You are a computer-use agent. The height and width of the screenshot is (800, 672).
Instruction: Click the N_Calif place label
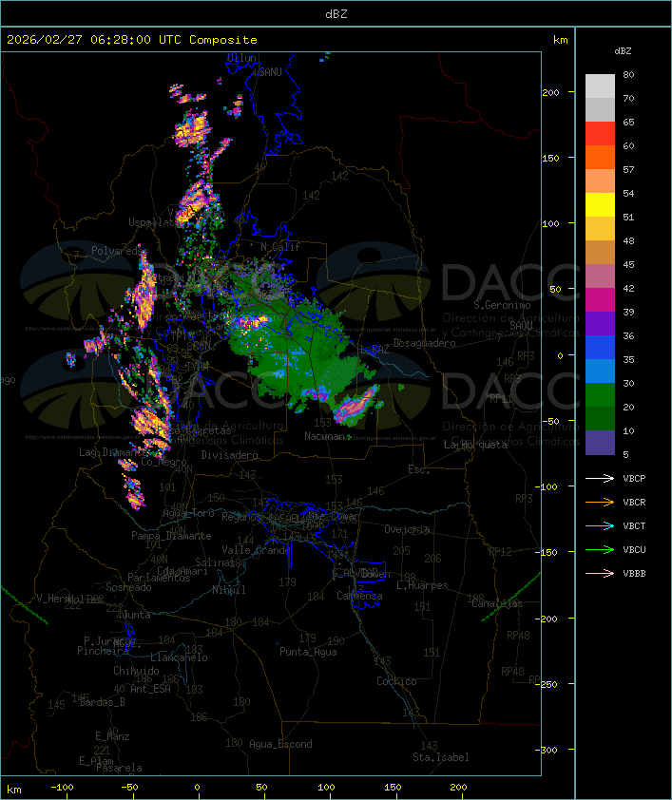click(280, 247)
